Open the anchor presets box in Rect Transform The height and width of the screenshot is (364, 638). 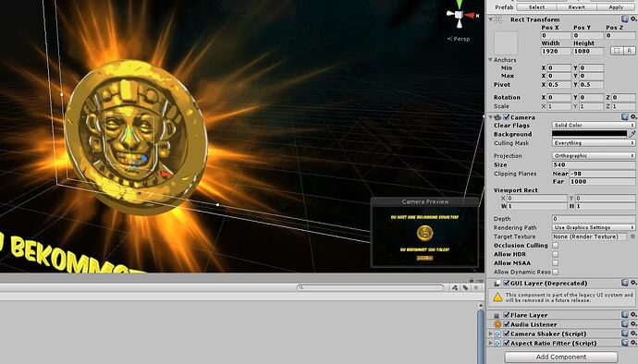click(506, 42)
